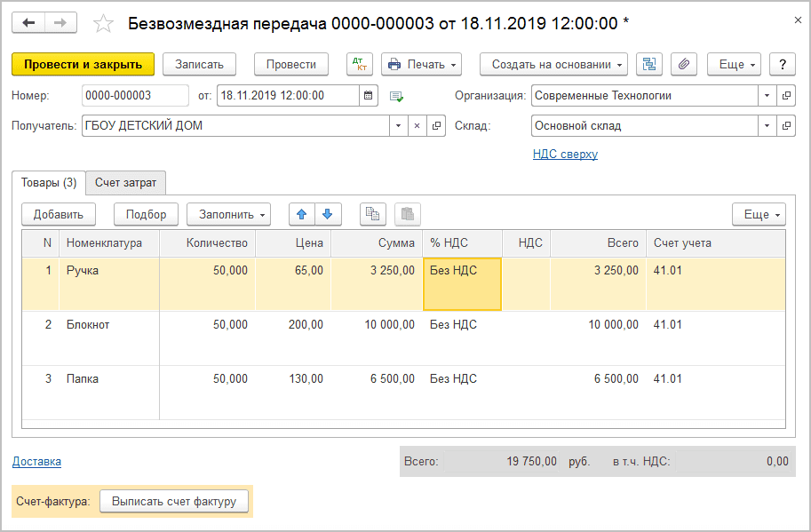Show Дт/Кт postings of the document
The width and height of the screenshot is (811, 532).
click(360, 64)
